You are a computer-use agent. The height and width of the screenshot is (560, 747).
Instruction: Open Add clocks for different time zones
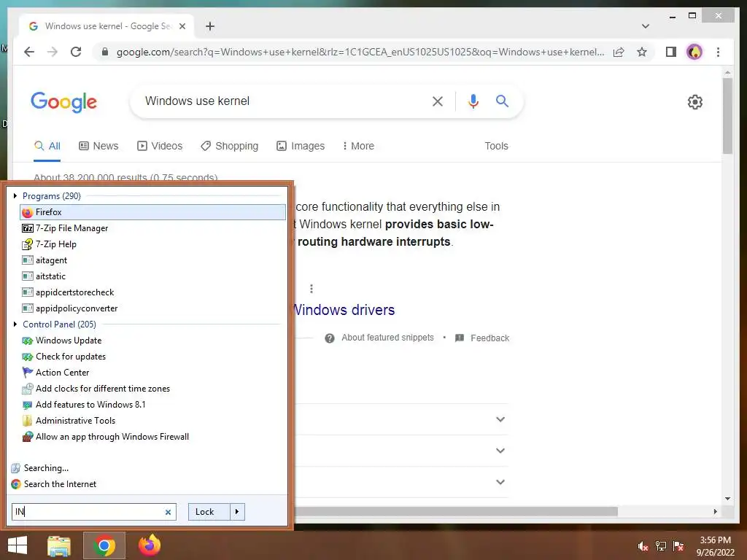(x=152, y=389)
